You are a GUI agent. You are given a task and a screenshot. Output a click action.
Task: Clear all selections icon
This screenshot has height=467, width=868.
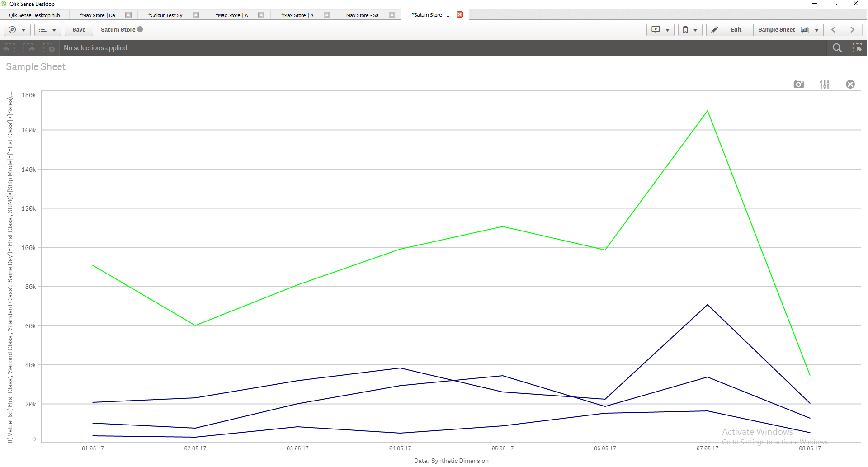(49, 48)
